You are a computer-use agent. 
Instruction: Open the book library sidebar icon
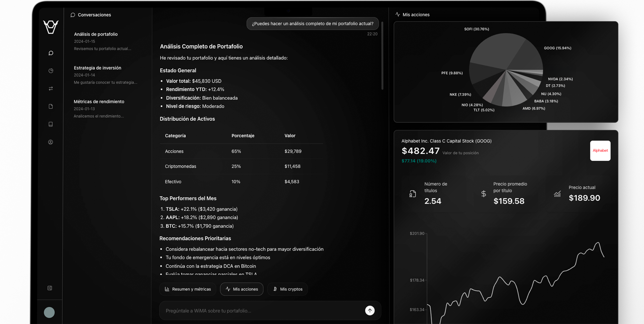tap(51, 124)
